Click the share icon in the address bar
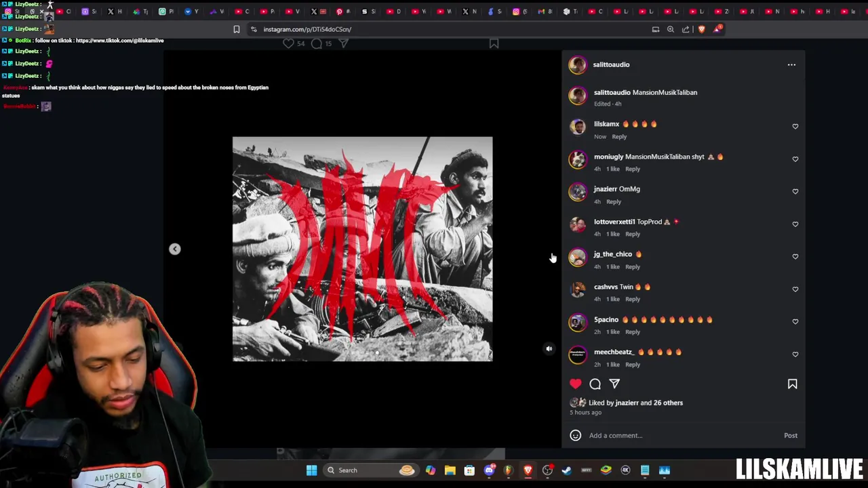This screenshot has width=868, height=488. pyautogui.click(x=686, y=29)
